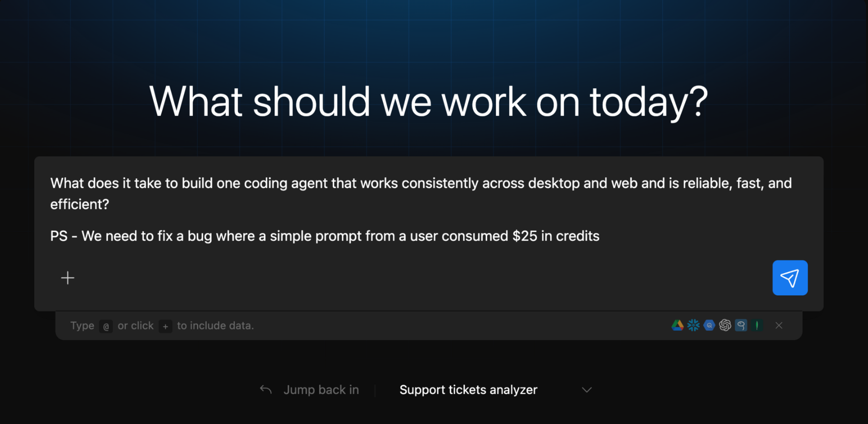This screenshot has width=868, height=424.
Task: Click the "to include data." hint text
Action: point(215,326)
